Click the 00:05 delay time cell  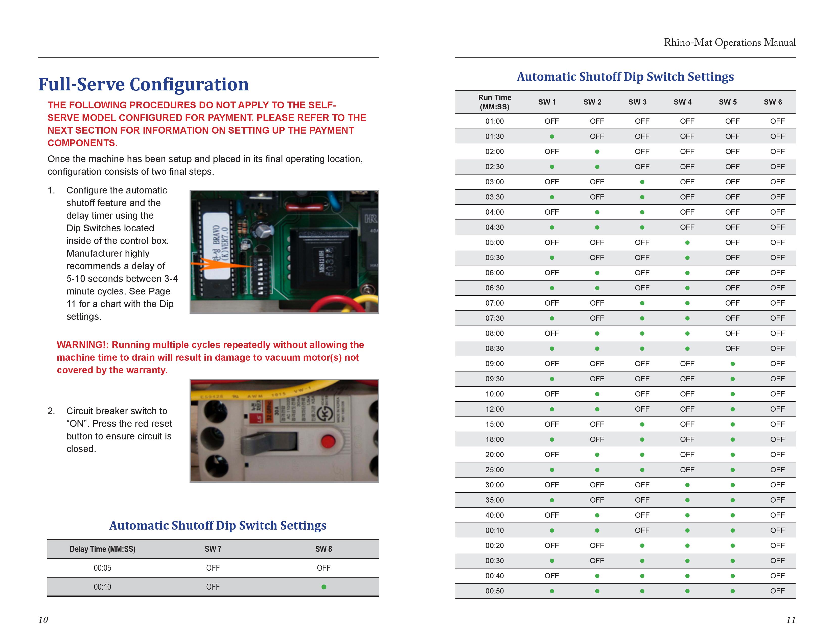[102, 568]
